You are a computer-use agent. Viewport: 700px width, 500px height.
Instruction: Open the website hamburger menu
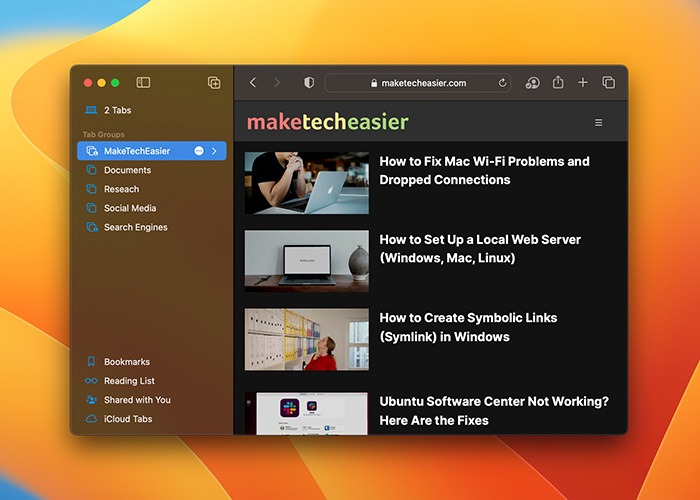pos(599,122)
